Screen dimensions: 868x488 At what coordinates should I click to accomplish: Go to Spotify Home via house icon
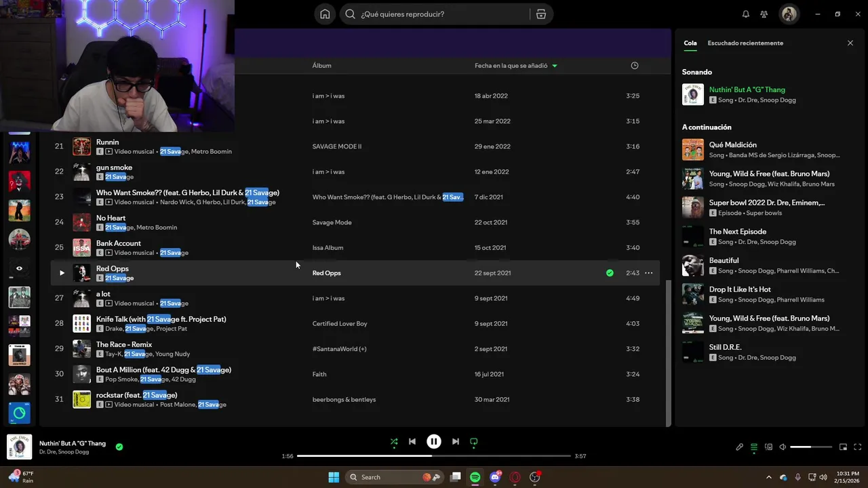(325, 14)
